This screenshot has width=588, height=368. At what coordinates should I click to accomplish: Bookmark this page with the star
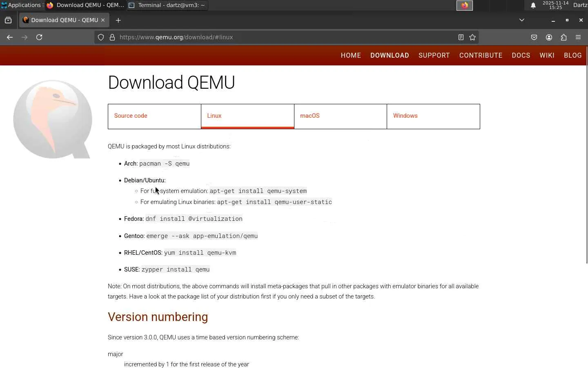[x=472, y=37]
